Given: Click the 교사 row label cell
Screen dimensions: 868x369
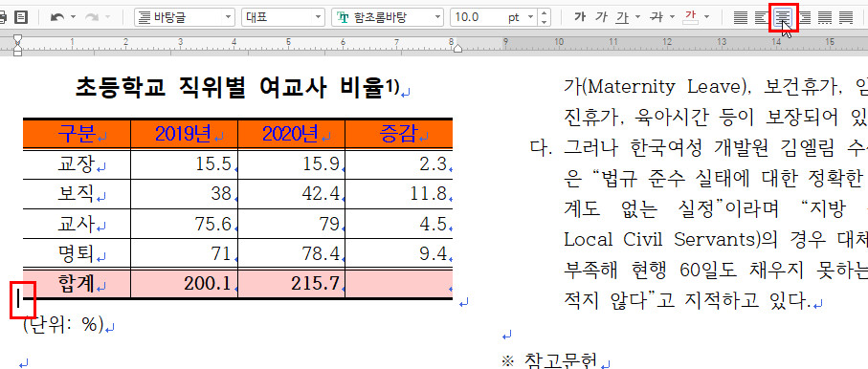Looking at the screenshot, I should 77,224.
